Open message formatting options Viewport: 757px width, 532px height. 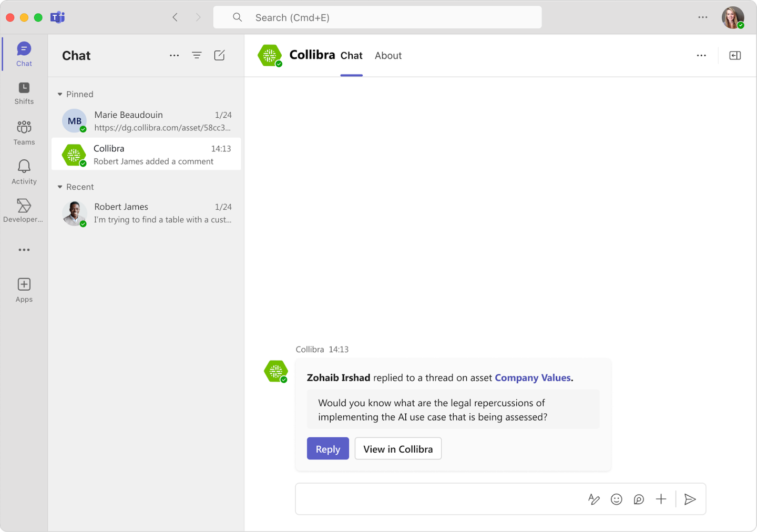(x=594, y=499)
